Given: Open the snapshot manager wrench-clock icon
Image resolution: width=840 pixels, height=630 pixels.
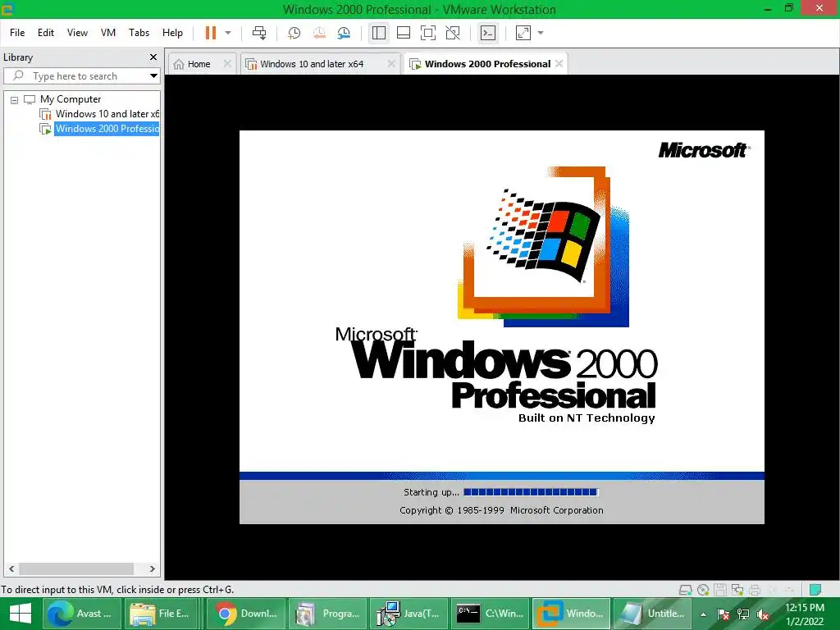Looking at the screenshot, I should click(344, 33).
